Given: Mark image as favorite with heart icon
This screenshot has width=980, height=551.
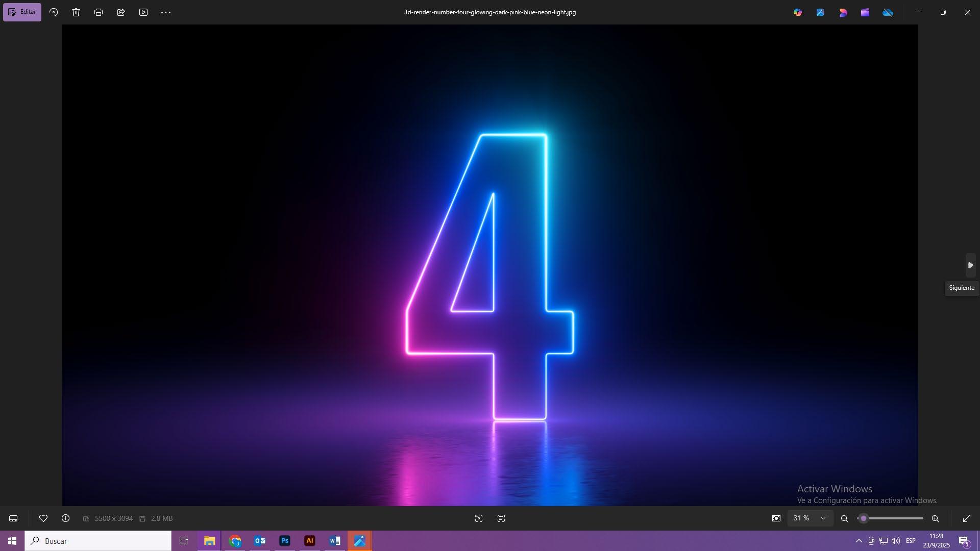Looking at the screenshot, I should 43,518.
